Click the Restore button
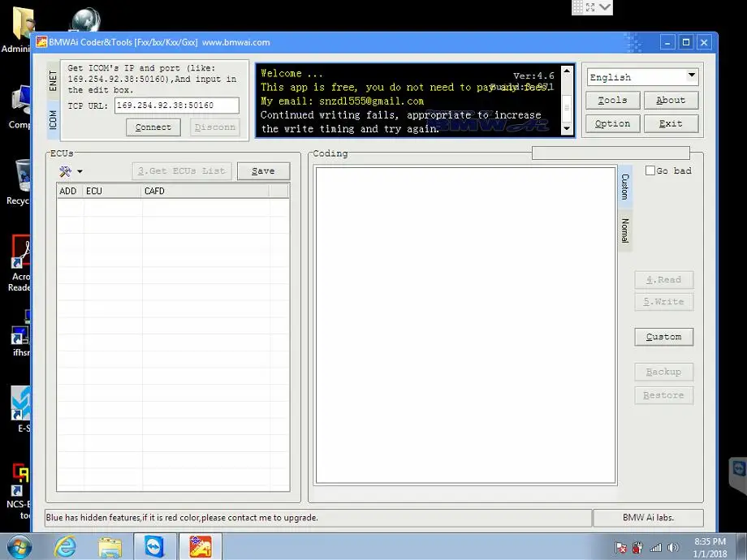The image size is (747, 560). coord(663,395)
